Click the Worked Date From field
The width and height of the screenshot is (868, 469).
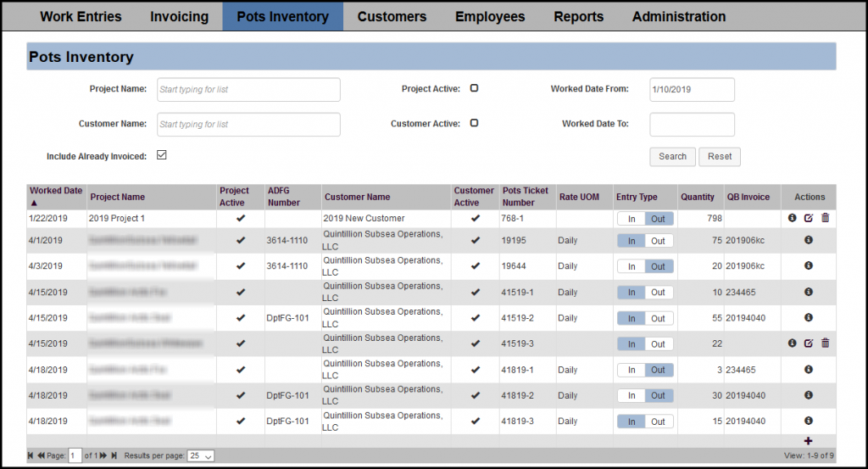tap(692, 90)
